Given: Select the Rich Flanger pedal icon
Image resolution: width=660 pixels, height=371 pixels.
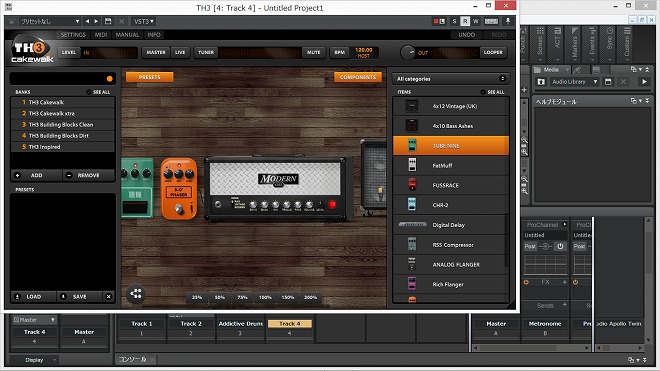Looking at the screenshot, I should click(x=412, y=284).
